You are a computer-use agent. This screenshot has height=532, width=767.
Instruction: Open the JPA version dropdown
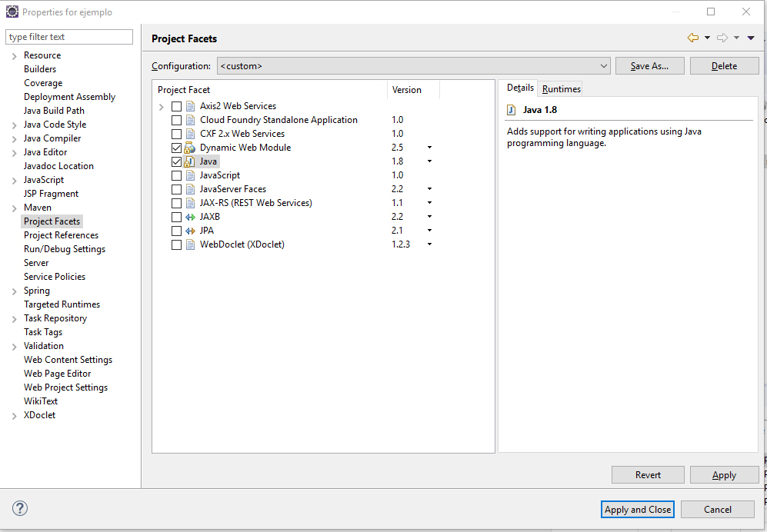point(429,231)
